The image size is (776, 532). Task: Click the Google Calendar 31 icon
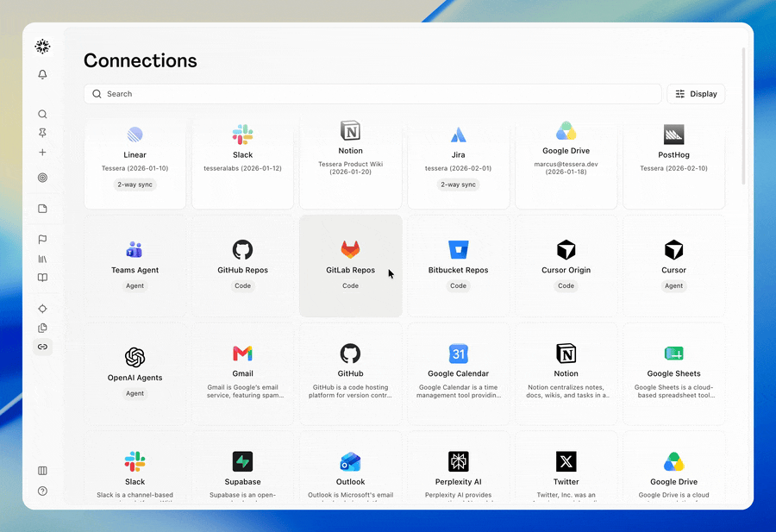pyautogui.click(x=459, y=354)
